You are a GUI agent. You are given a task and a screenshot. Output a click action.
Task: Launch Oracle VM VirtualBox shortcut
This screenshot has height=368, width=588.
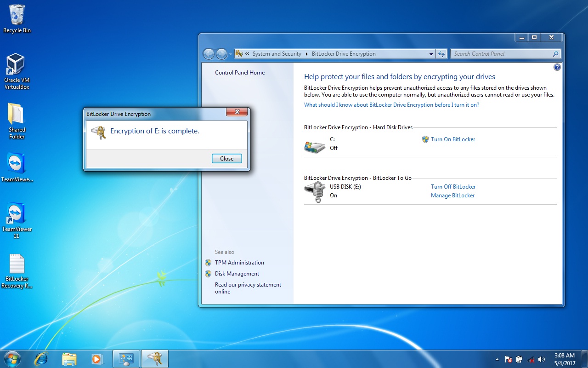(17, 72)
